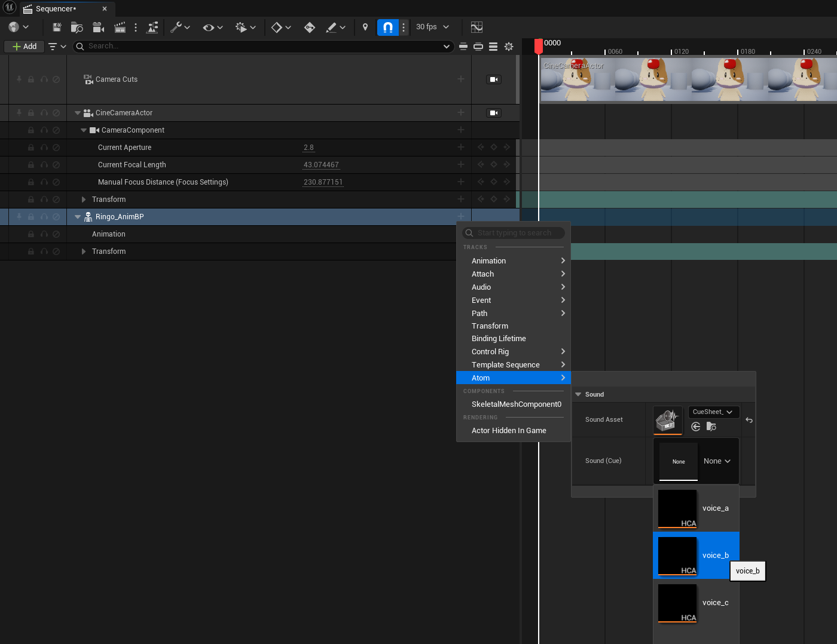Click the camera icon on Camera Cuts track
Screen dimensions: 837x644
(x=493, y=79)
